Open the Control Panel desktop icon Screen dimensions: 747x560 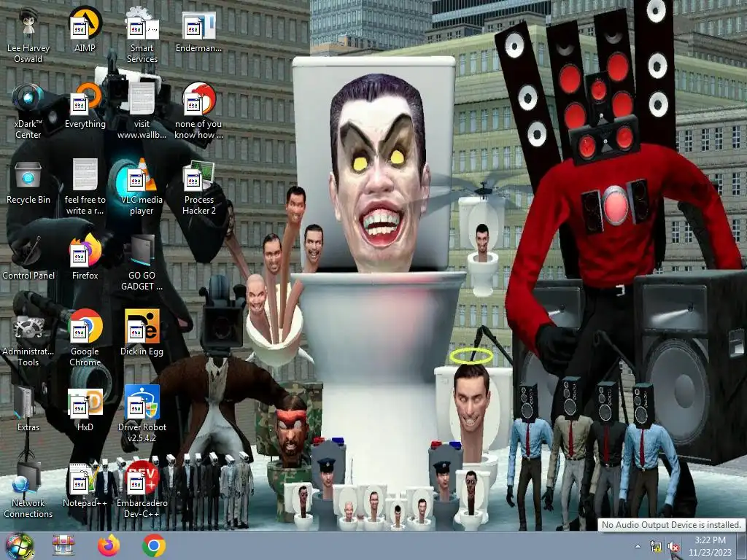click(28, 257)
